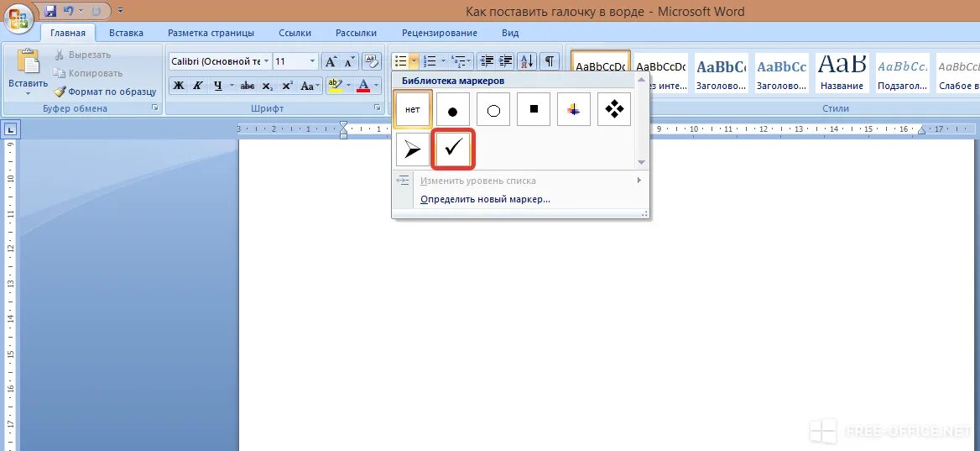Apply yellow text highlight color

[335, 86]
